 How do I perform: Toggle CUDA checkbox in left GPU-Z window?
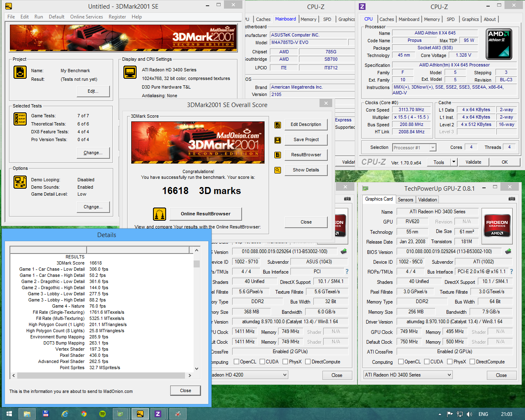click(x=262, y=362)
